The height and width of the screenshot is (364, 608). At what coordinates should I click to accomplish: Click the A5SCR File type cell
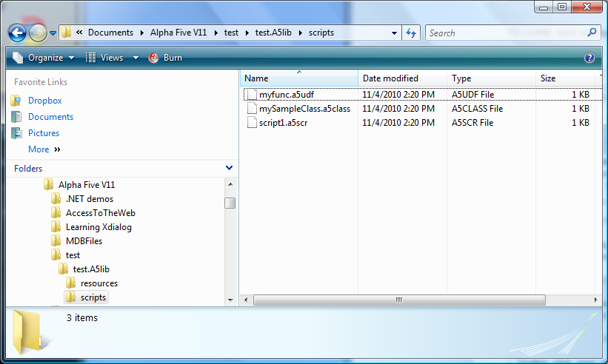pyautogui.click(x=472, y=123)
